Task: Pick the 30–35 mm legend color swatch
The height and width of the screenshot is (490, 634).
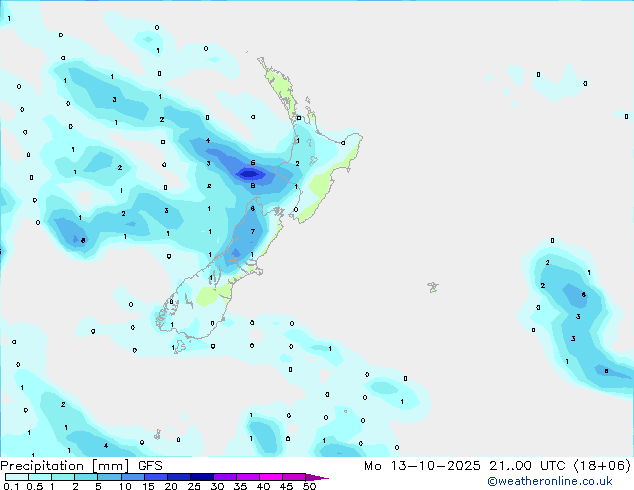Action: 225,477
